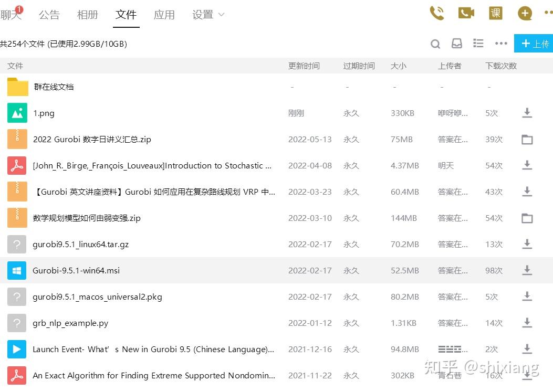
Task: Sort by 上传者 column header
Action: (450, 66)
